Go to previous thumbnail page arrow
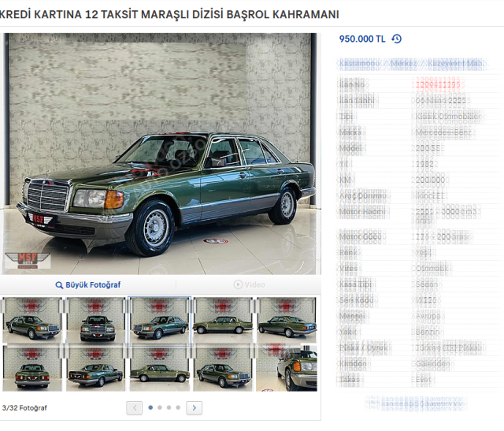Viewport: 504px width, 431px height. tap(135, 408)
